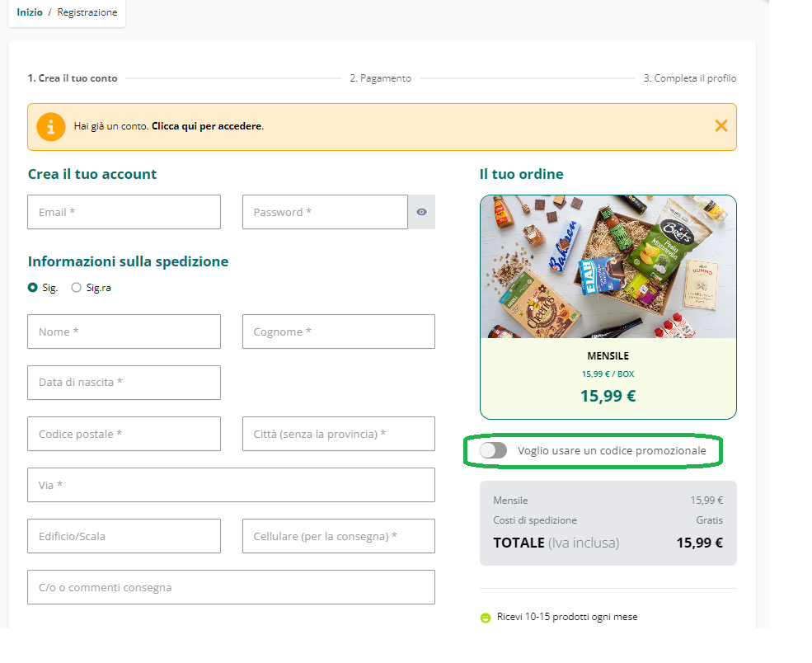This screenshot has width=812, height=663.
Task: Click the 'Il tuo ordine' heading
Action: click(x=522, y=174)
